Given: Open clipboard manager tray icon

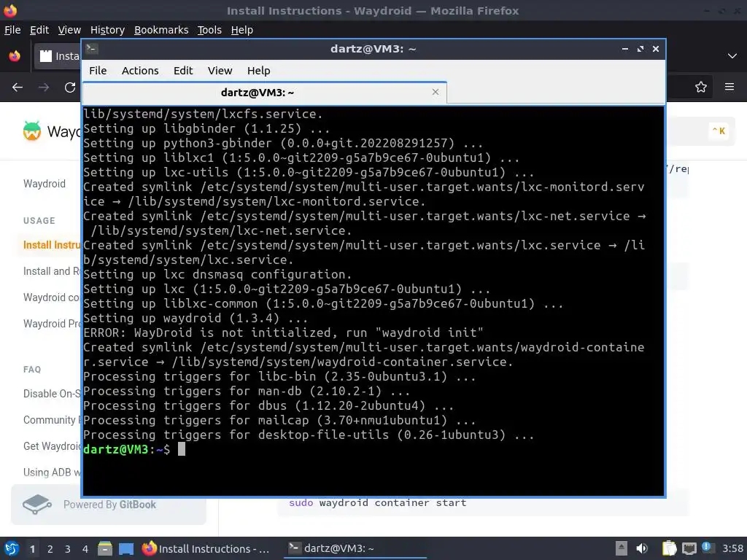Looking at the screenshot, I should [x=669, y=548].
